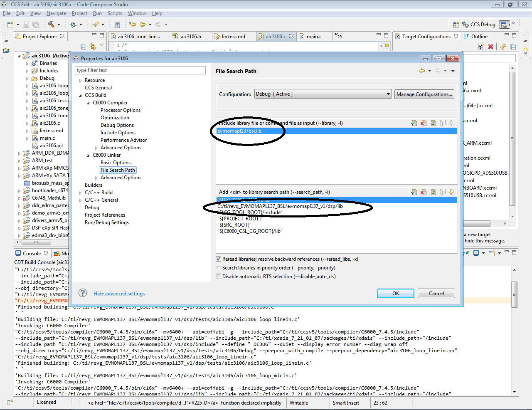Open the Help menu
Image resolution: width=532 pixels, height=410 pixels.
point(157,13)
